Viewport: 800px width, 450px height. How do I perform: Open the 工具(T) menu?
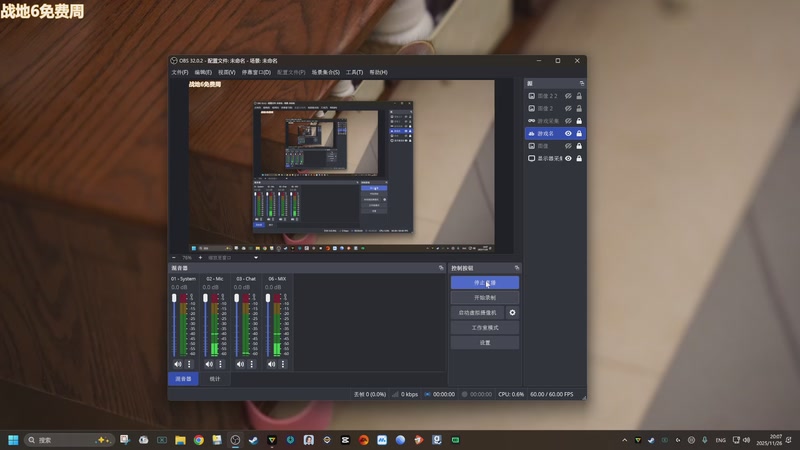354,72
